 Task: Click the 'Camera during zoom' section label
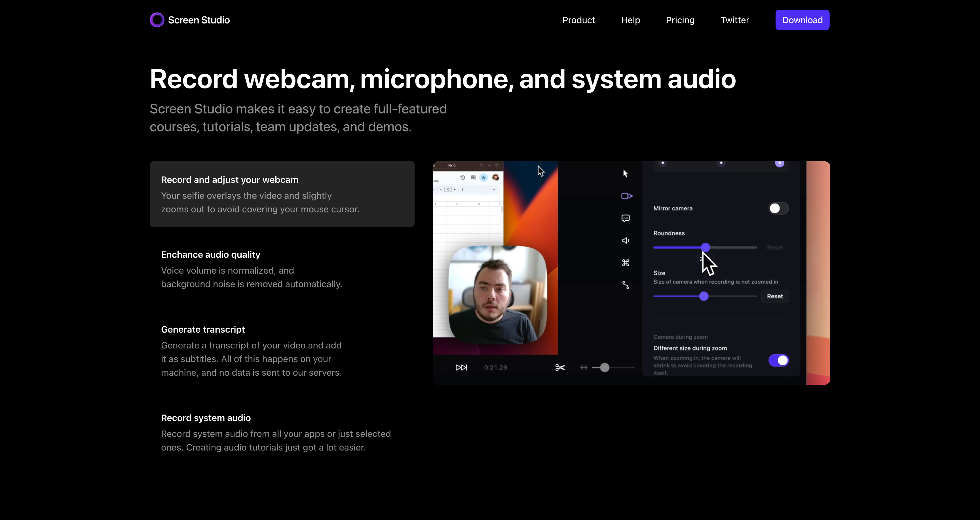pyautogui.click(x=680, y=337)
